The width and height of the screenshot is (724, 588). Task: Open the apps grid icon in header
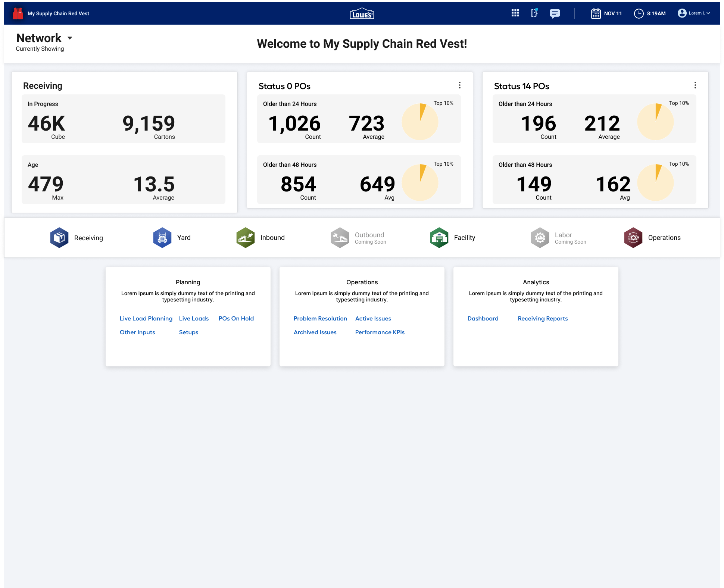click(515, 13)
